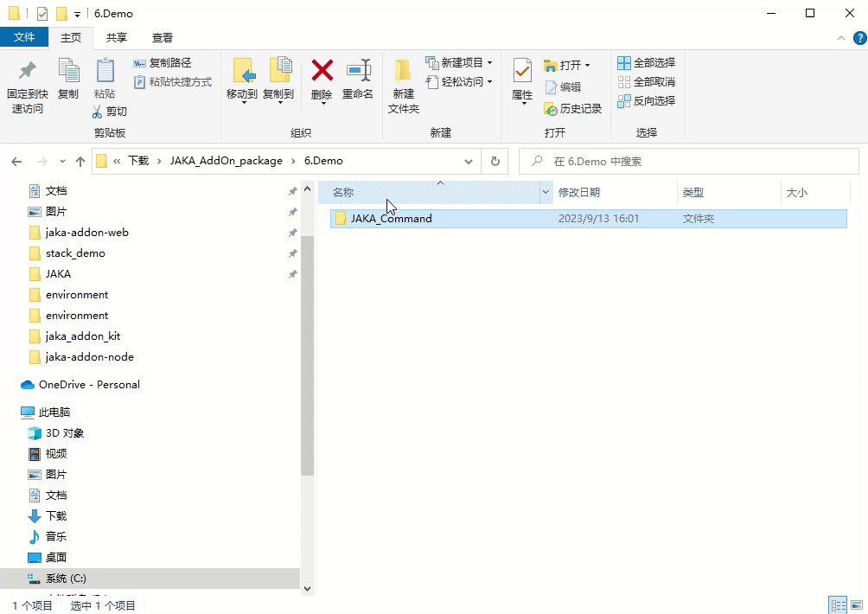This screenshot has width=868, height=614.
Task: Switch to the 查看 ribbon tab
Action: pyautogui.click(x=163, y=38)
